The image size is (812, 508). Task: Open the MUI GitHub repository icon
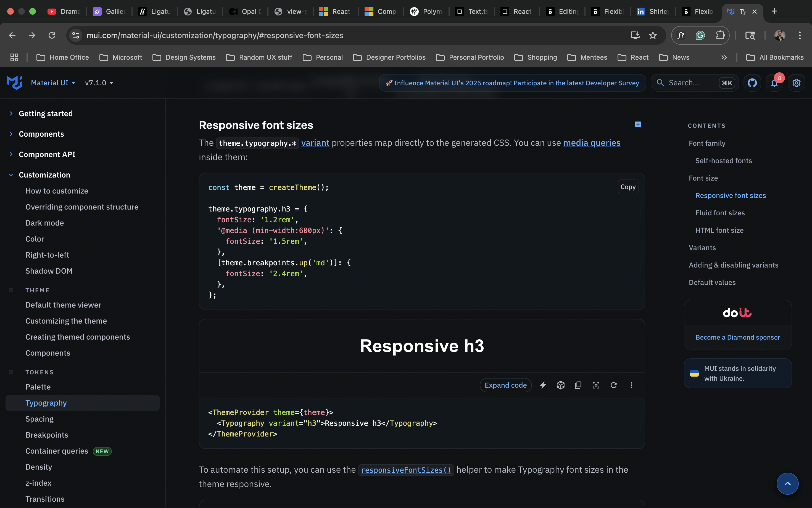click(752, 83)
